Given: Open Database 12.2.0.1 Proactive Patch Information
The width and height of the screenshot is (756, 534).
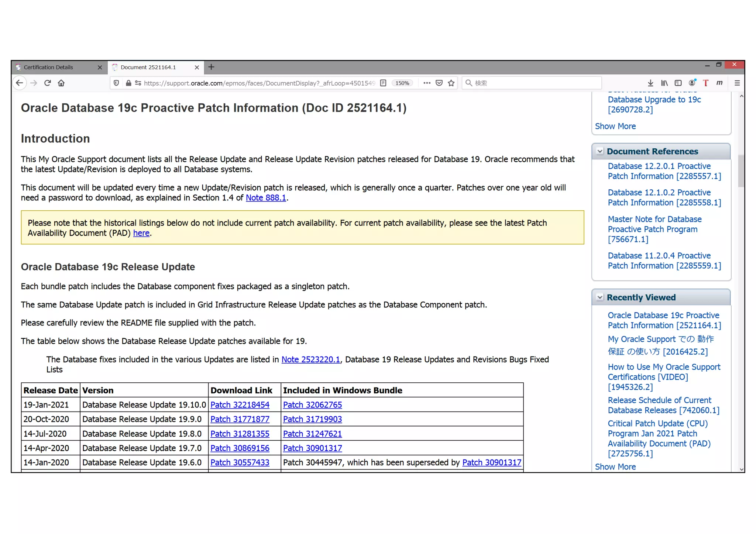Looking at the screenshot, I should click(664, 171).
